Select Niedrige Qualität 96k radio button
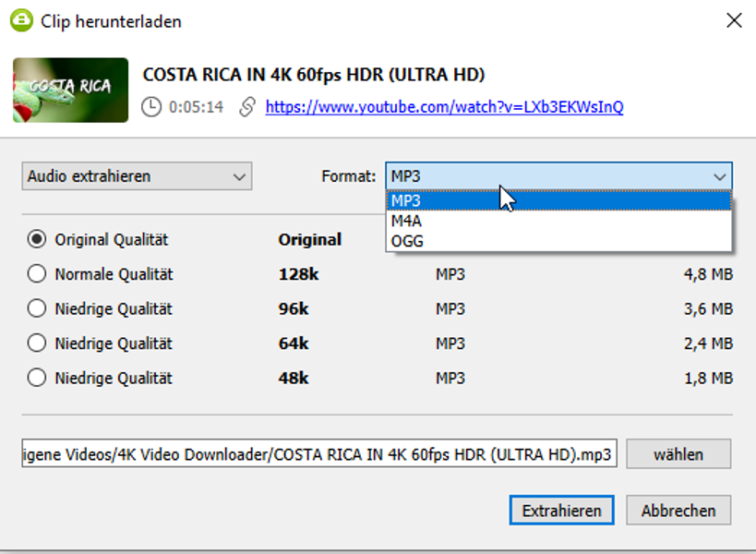The height and width of the screenshot is (554, 756). coord(37,308)
